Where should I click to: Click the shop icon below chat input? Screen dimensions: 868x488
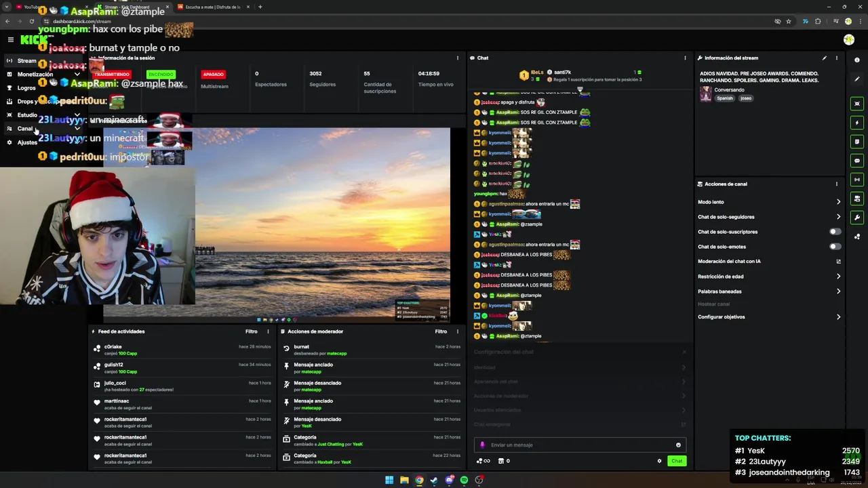501,461
